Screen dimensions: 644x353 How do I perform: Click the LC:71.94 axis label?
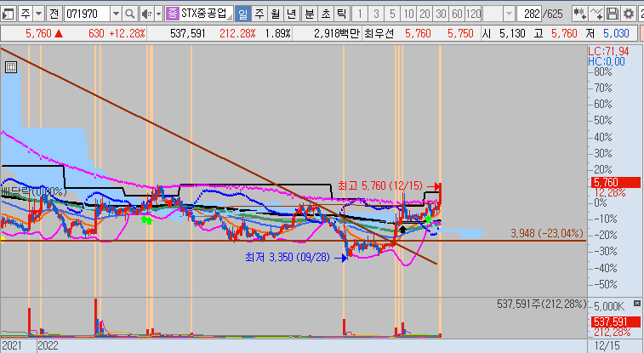tap(608, 51)
